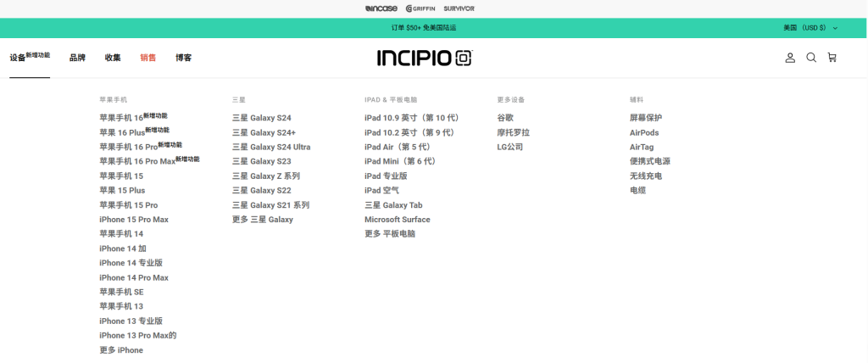
Task: Select iPhone 14 Pro Max link
Action: point(134,277)
